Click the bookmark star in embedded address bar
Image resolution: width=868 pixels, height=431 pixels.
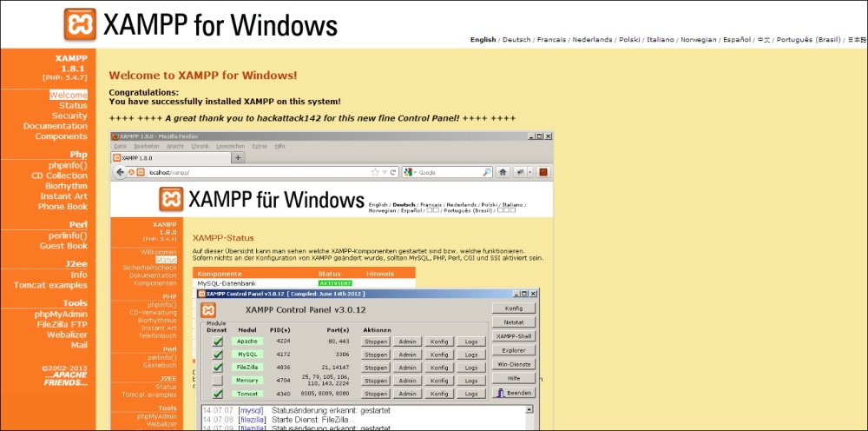376,172
